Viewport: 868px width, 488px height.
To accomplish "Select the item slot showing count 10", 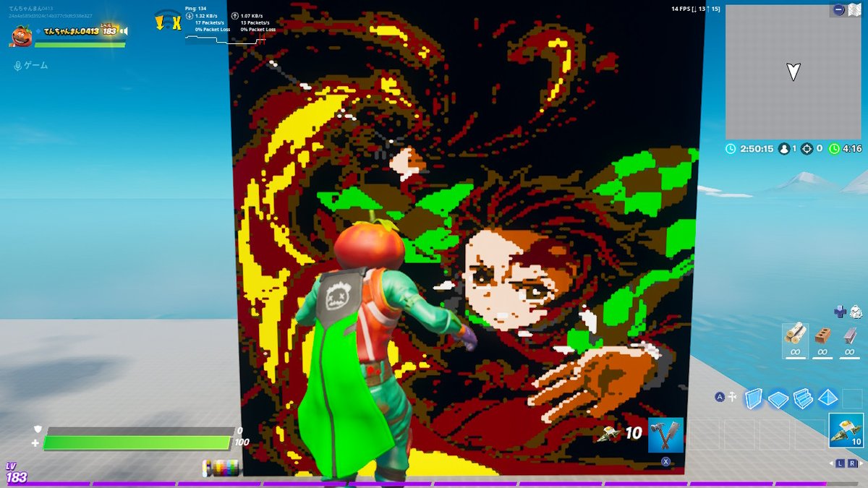I will pos(846,431).
